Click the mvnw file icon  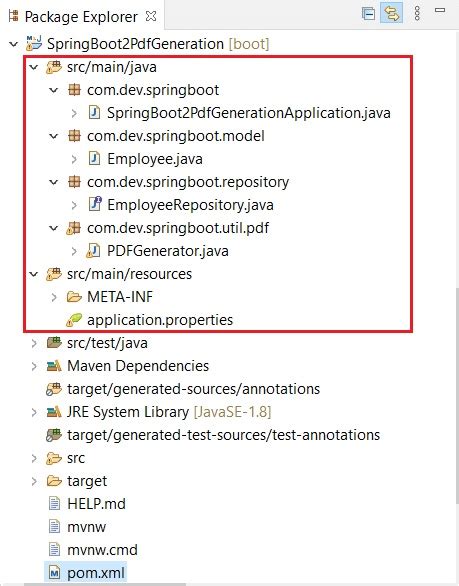pyautogui.click(x=55, y=527)
